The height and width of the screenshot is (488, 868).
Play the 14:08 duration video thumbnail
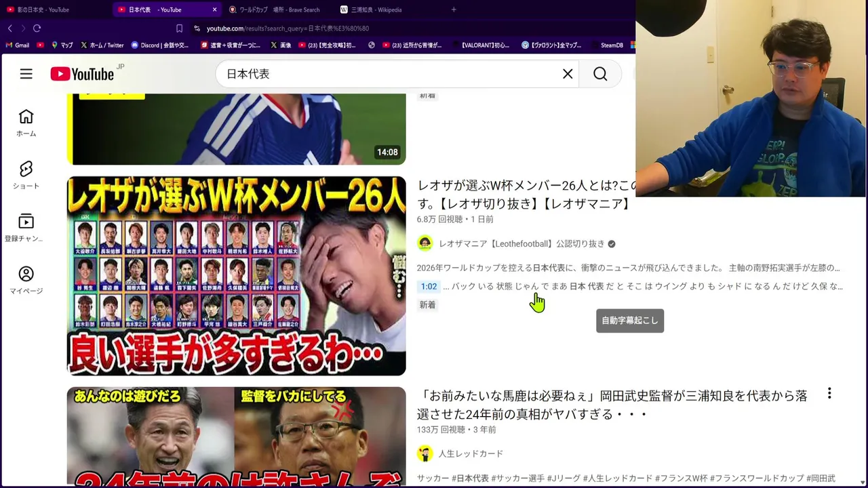point(236,129)
